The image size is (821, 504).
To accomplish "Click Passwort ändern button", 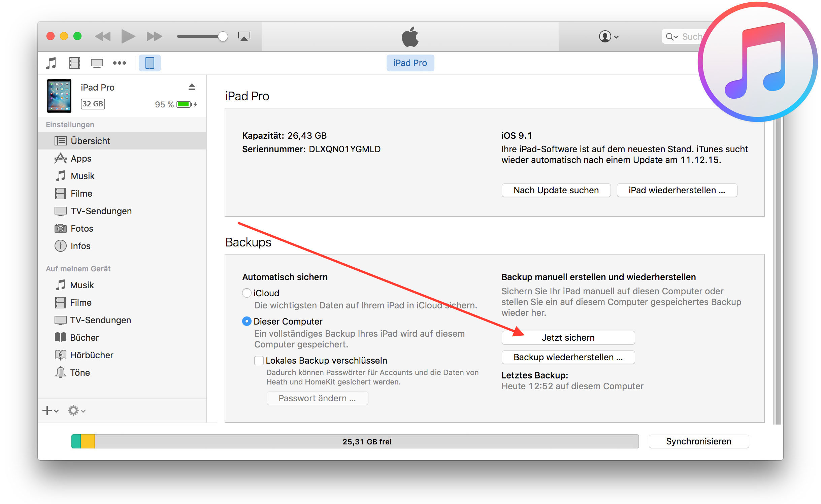I will (x=317, y=398).
